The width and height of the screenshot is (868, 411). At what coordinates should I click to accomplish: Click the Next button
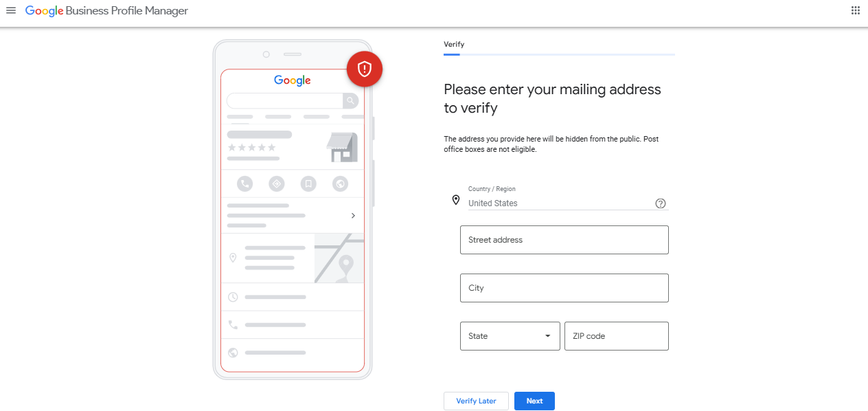[534, 401]
